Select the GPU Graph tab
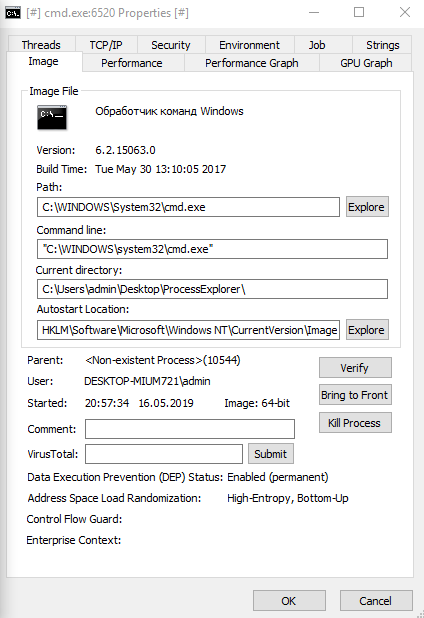Screen dimensions: 424x618 (366, 63)
